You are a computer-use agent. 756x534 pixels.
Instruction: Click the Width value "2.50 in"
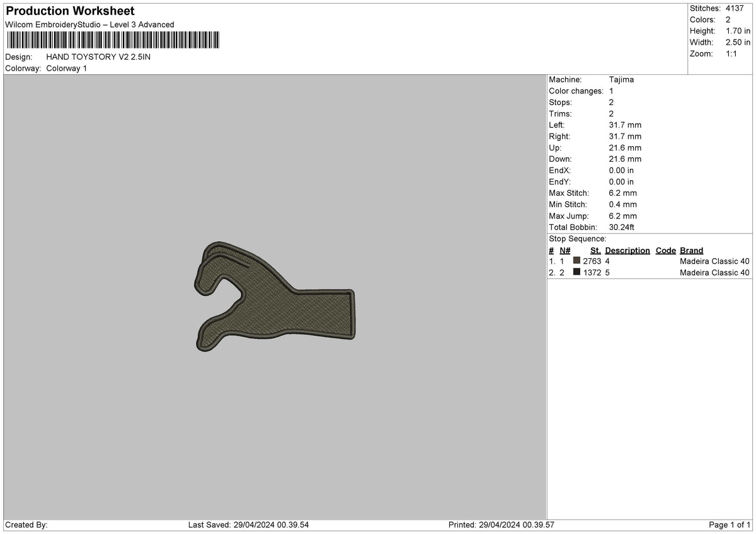click(738, 42)
